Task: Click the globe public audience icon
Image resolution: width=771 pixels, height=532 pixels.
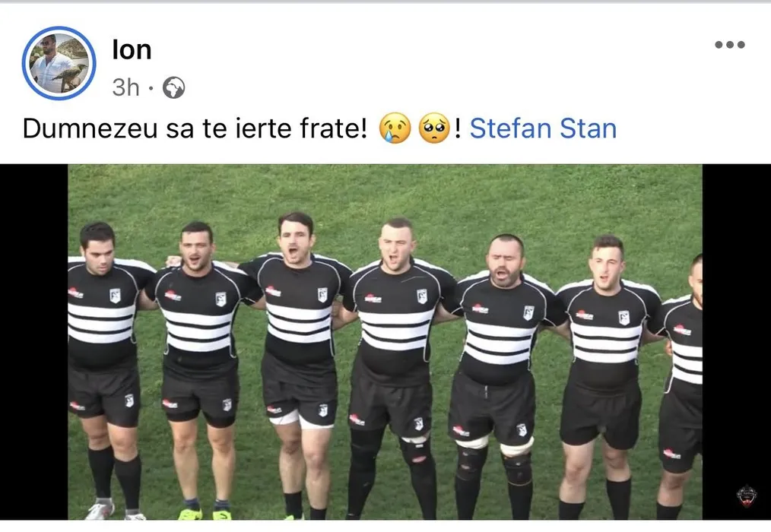Action: 173,88
